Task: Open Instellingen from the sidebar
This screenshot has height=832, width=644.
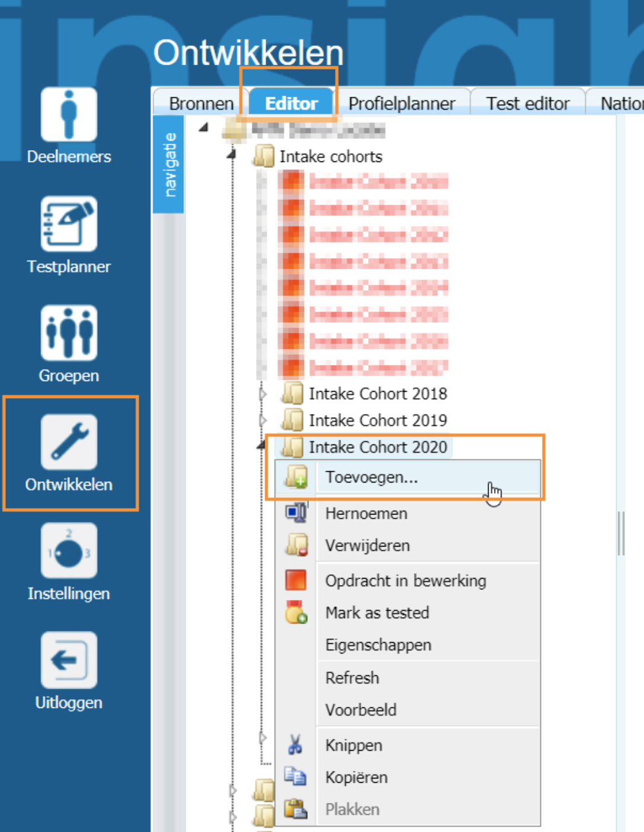Action: coord(69,551)
